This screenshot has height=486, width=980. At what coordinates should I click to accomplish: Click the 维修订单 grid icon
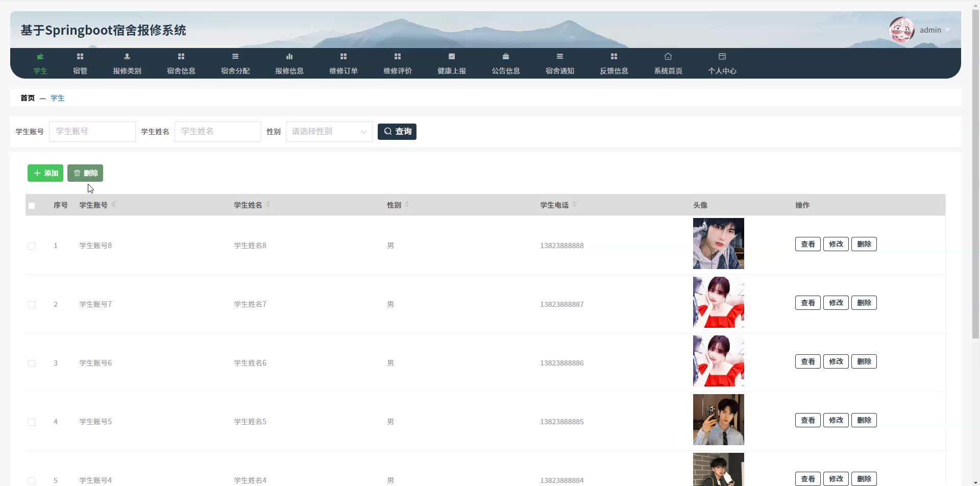pyautogui.click(x=344, y=56)
